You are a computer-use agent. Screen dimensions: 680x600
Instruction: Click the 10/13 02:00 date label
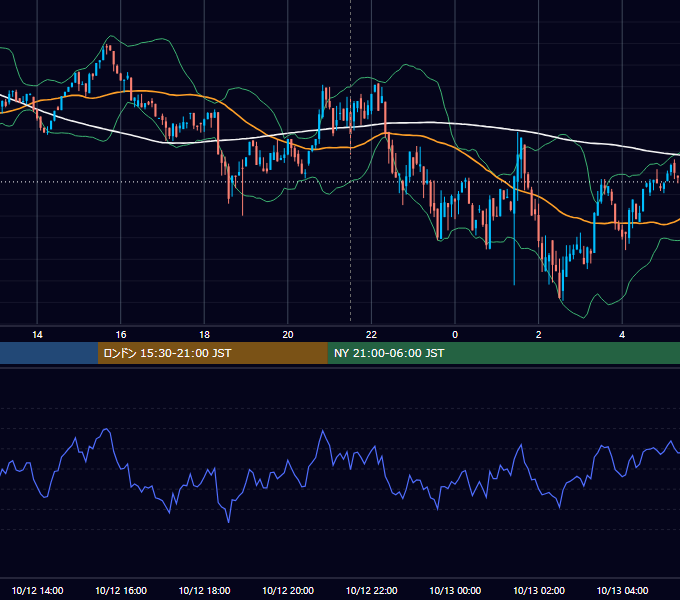[539, 590]
